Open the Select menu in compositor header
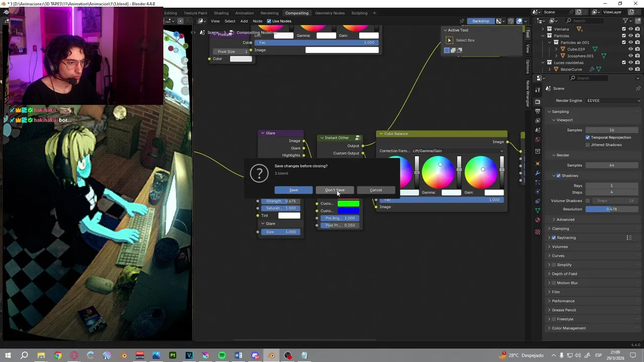 [230, 21]
